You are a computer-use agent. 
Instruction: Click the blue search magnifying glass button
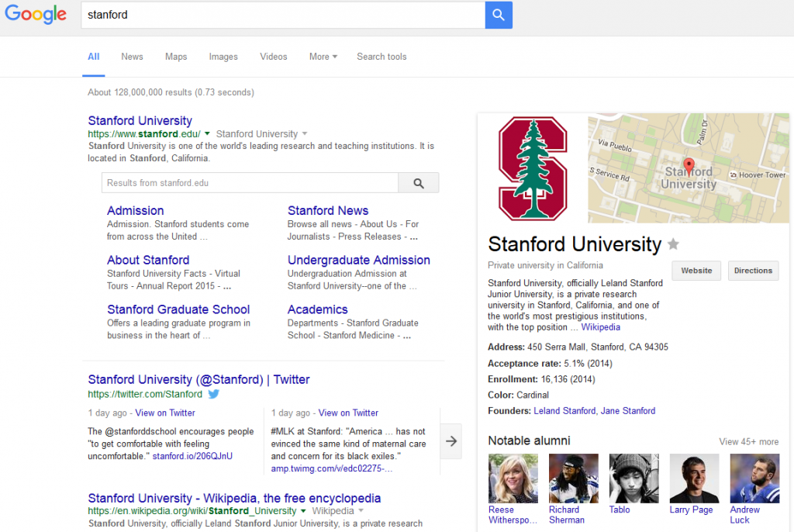click(x=499, y=15)
